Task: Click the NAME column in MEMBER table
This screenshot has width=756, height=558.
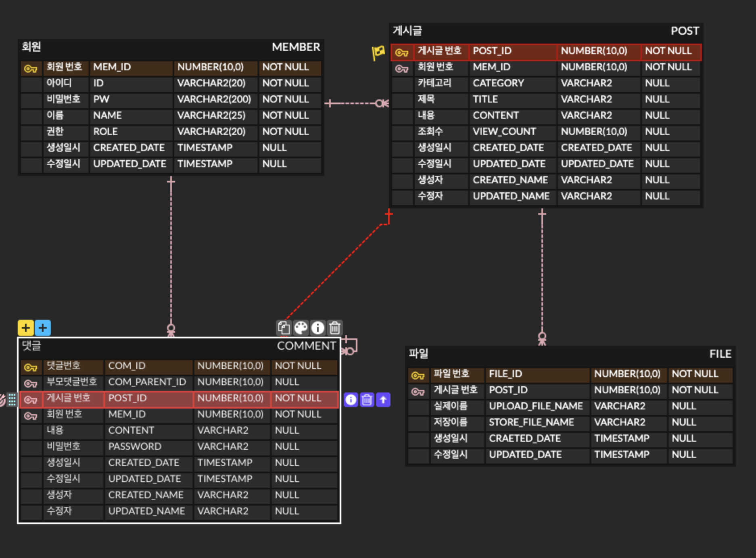Action: click(x=107, y=115)
